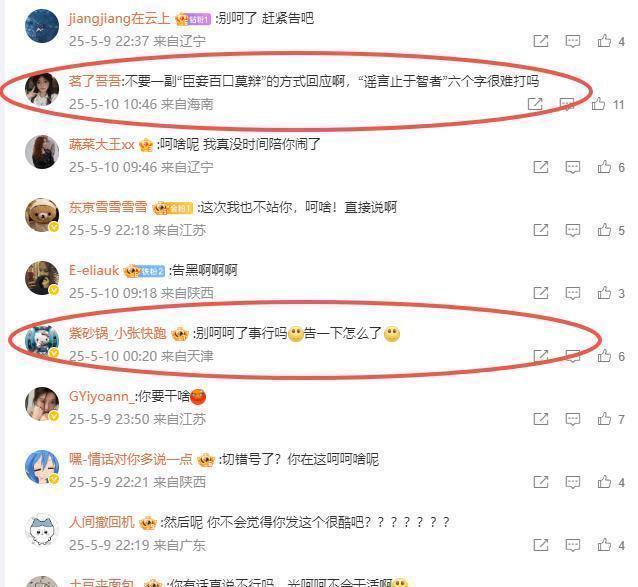Share jiangjiang在云上's comment via forward icon
The height and width of the screenshot is (587, 638).
tap(541, 41)
